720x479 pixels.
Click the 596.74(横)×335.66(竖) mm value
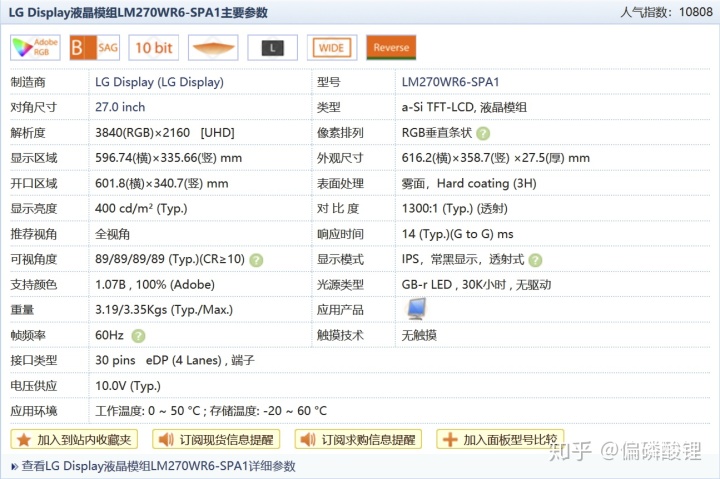169,158
